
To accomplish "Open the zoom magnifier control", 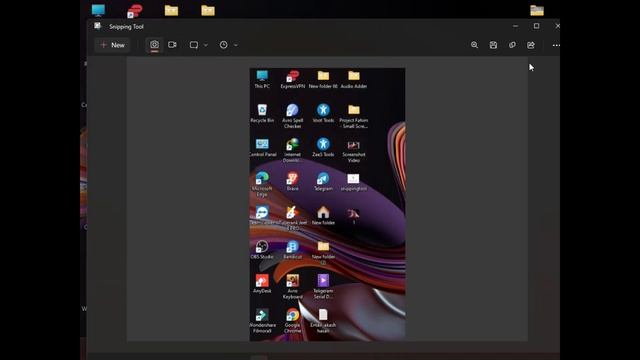I will [x=474, y=45].
